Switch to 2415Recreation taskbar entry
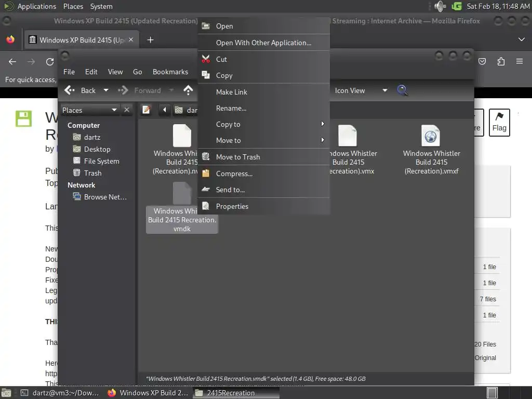 (x=236, y=393)
